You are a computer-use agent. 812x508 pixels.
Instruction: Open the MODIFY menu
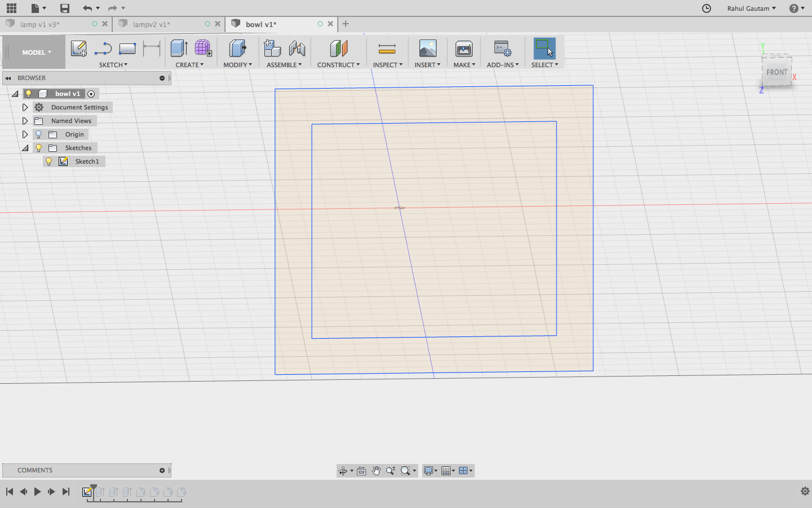point(237,65)
